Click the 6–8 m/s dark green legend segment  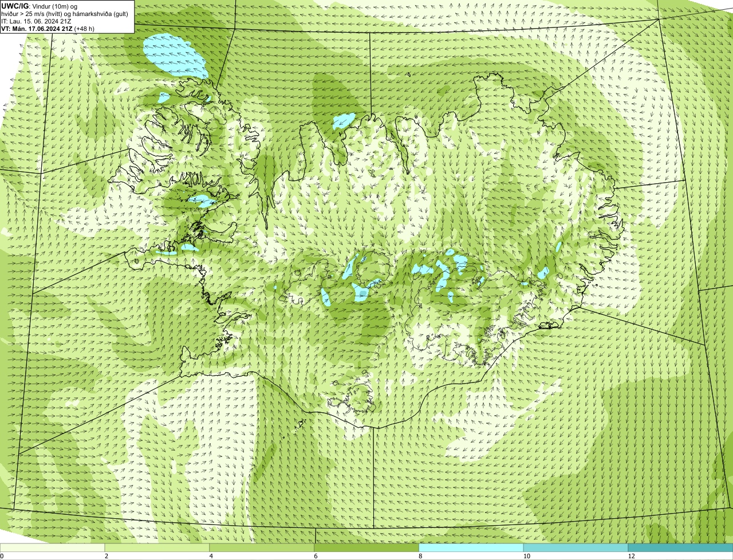[367, 548]
